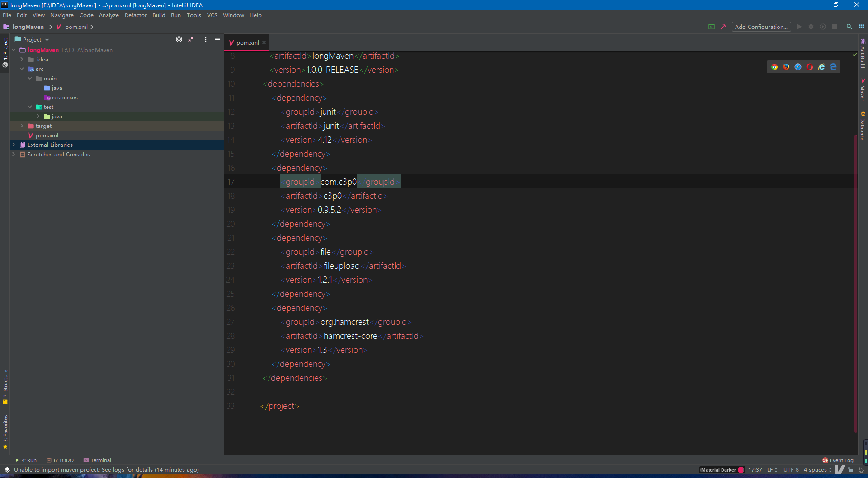Screen dimensions: 868x478
Task: Open in Internet Explorer browser icon
Action: (821, 67)
